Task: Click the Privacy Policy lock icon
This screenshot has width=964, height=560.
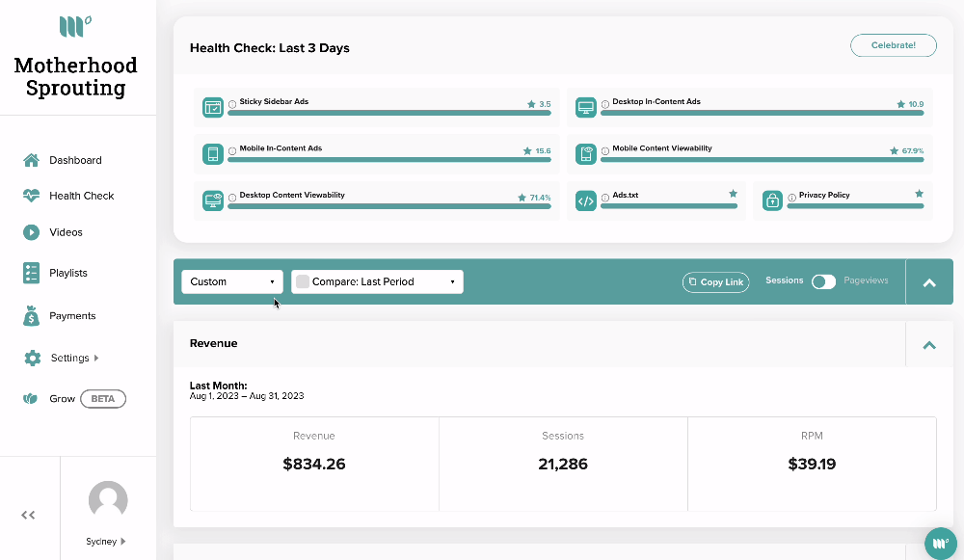Action: pos(772,200)
